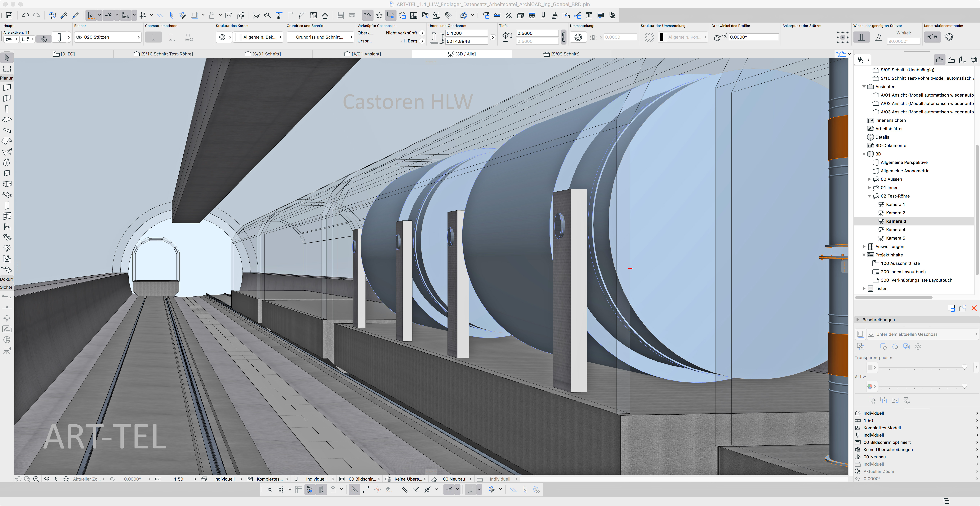
Task: Click the Tiefe 2.5600 input field
Action: pyautogui.click(x=537, y=33)
